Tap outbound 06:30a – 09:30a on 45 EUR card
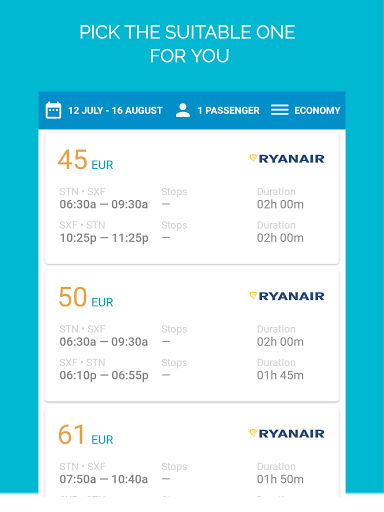384x512 pixels. coord(104,204)
